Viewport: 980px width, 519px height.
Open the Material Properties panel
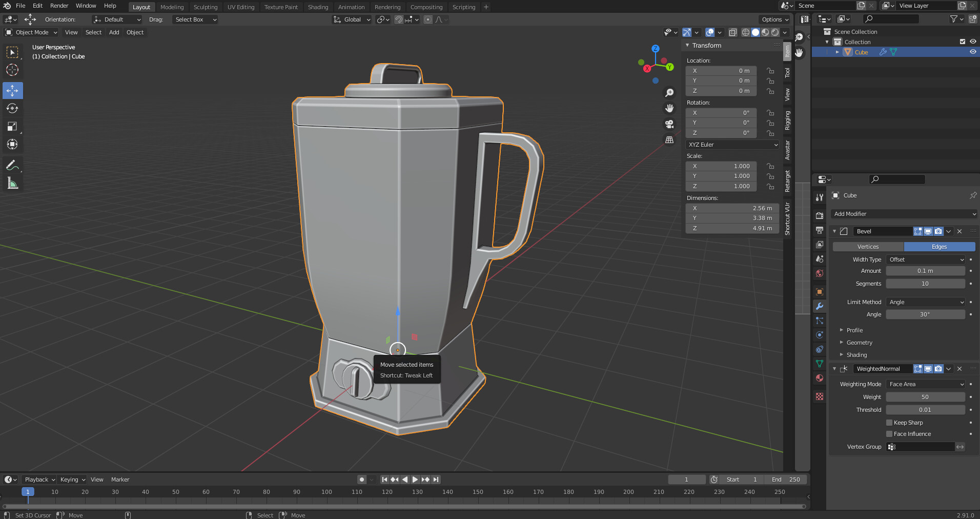click(x=819, y=378)
